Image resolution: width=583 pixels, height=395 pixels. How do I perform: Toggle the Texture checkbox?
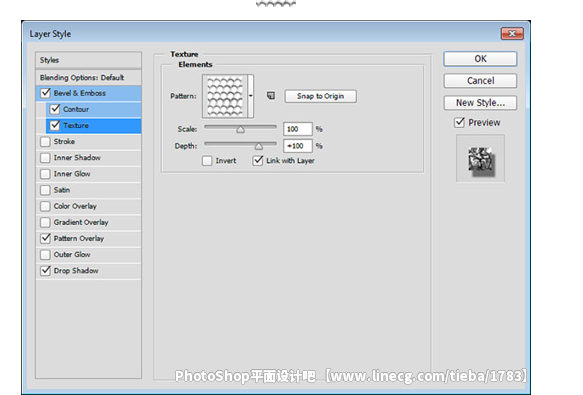55,125
